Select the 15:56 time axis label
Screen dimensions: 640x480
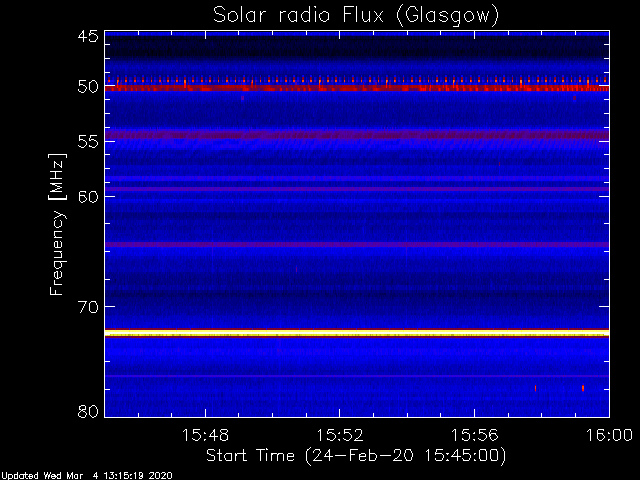(x=474, y=435)
